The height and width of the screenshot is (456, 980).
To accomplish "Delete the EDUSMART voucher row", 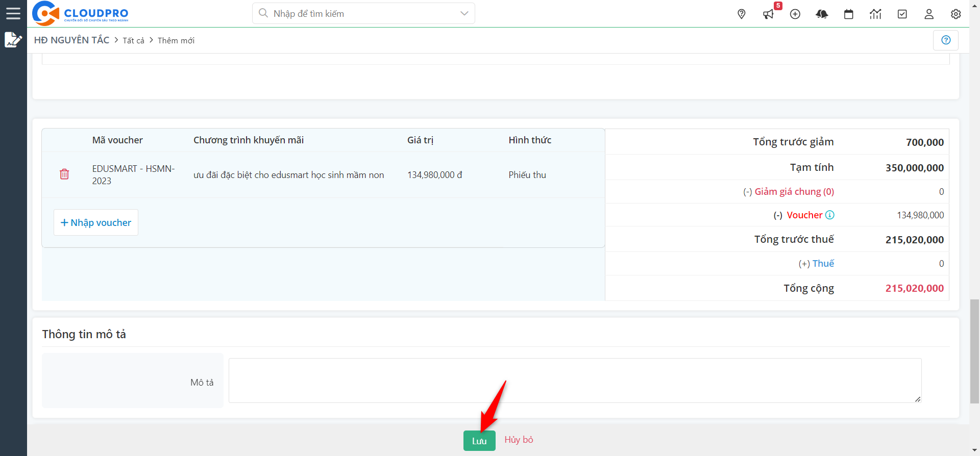I will (64, 174).
